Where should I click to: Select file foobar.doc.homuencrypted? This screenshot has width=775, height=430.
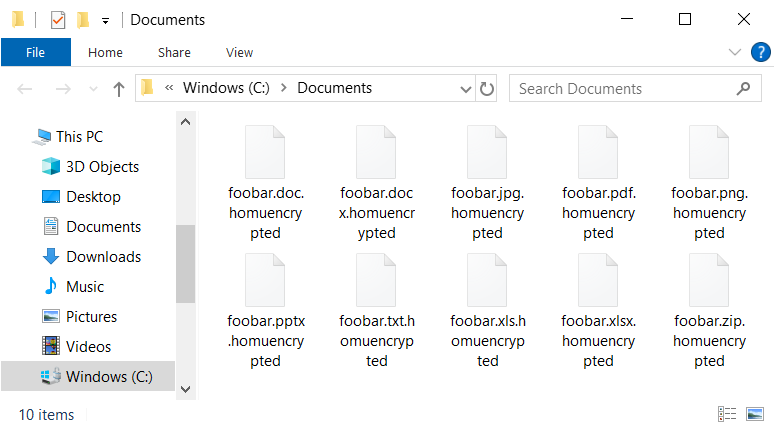(x=265, y=183)
